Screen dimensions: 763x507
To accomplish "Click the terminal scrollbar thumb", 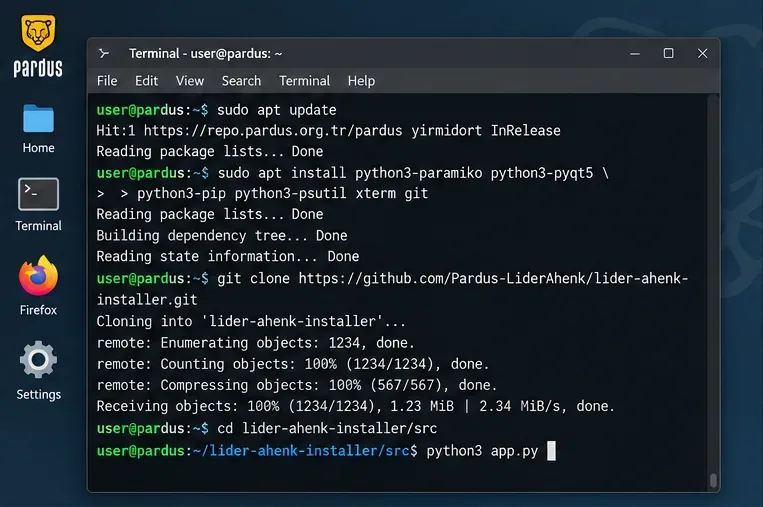I will [713, 480].
